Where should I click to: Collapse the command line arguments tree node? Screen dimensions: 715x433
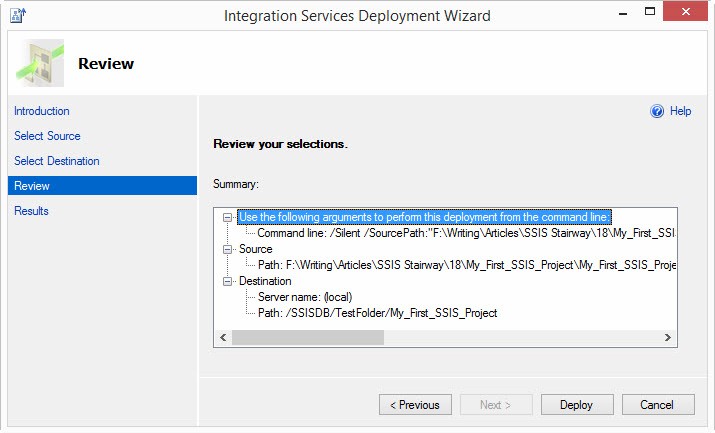[229, 217]
